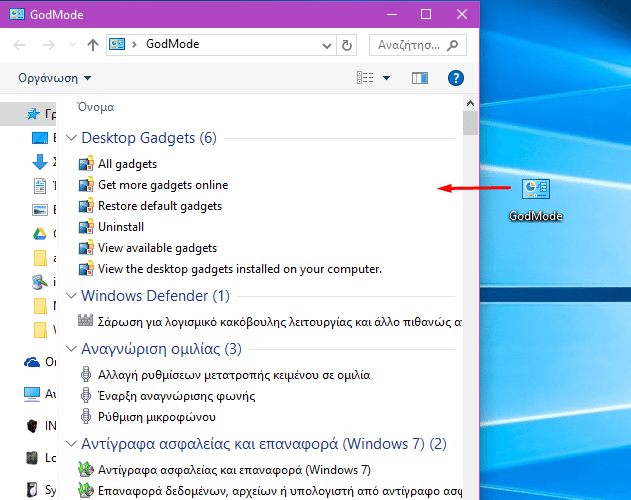Collapse the Αναγνώριση ομιλίας group

pos(71,349)
